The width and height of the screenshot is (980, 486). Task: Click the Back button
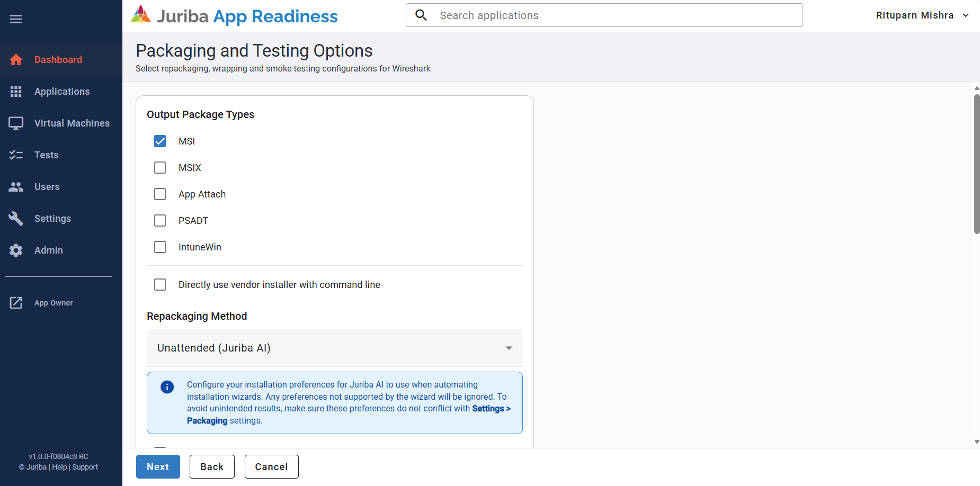(x=212, y=467)
